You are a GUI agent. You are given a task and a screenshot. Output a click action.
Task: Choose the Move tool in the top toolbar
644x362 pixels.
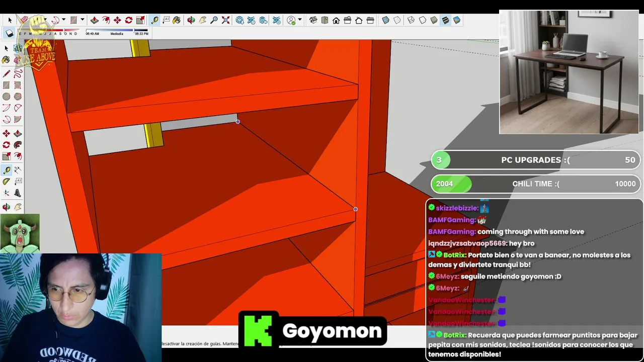117,20
